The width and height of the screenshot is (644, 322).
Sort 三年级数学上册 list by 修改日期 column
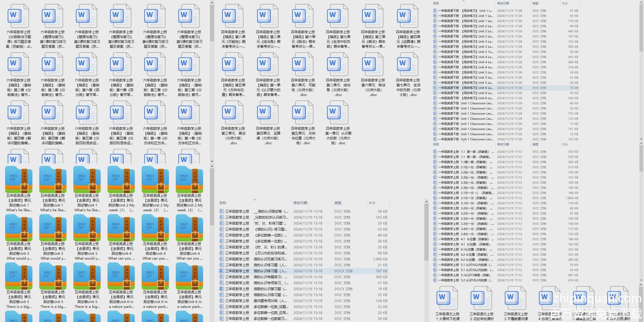point(300,203)
